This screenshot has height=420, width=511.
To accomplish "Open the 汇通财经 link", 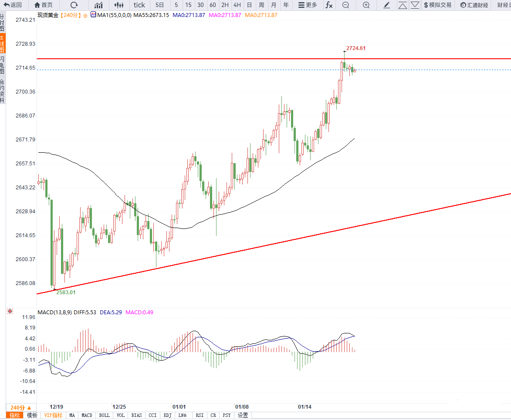I will pyautogui.click(x=474, y=5).
